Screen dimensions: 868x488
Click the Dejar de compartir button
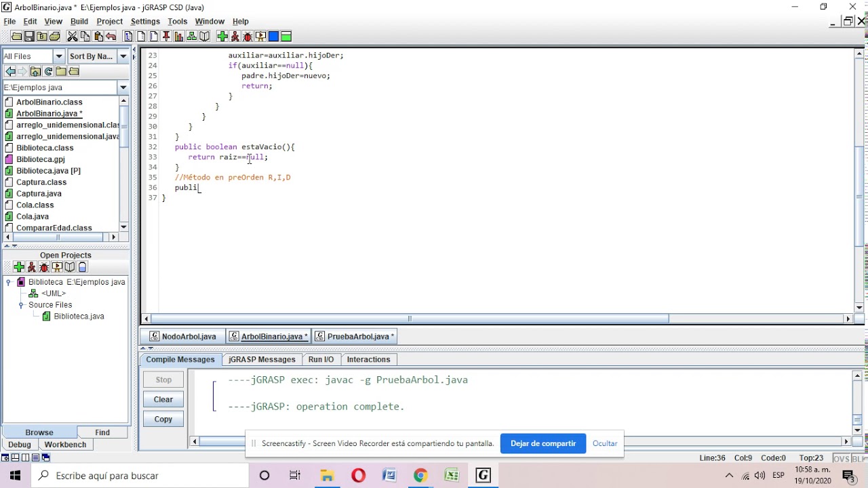(543, 443)
